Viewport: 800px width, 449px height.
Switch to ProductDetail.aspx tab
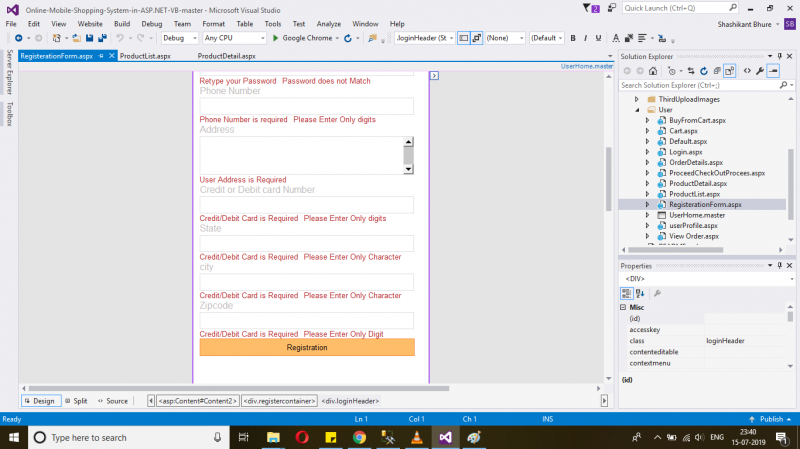tap(227, 56)
